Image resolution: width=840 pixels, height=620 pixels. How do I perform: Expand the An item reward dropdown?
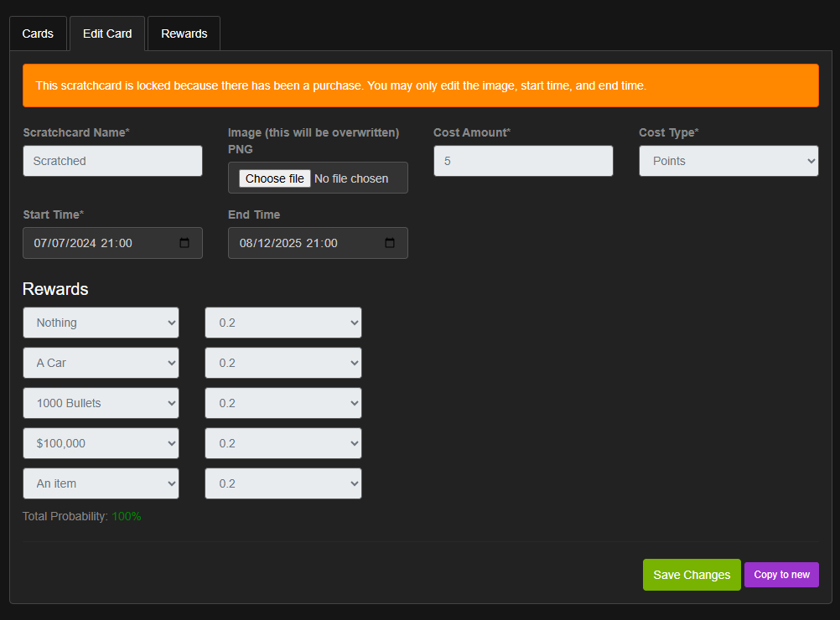coord(101,483)
